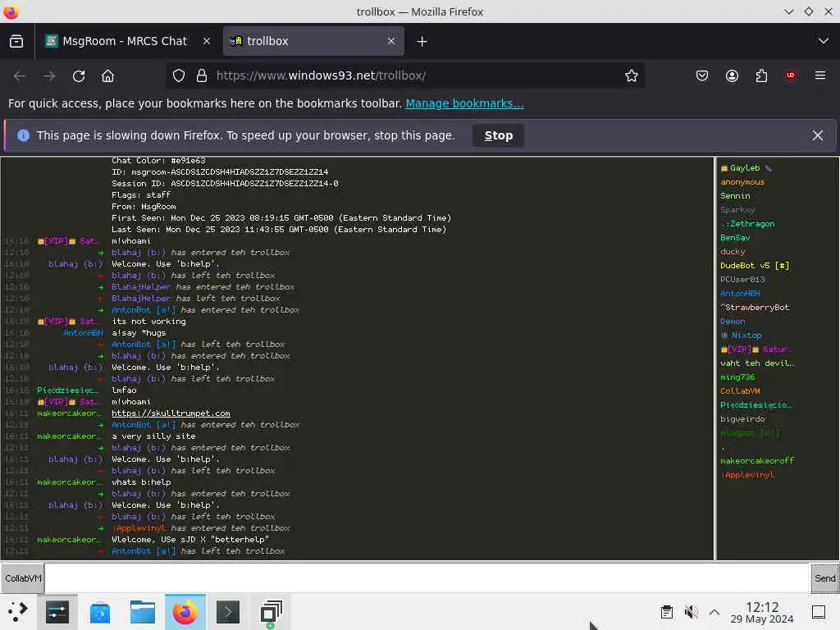This screenshot has height=630, width=840.
Task: Open Discover software store taskbar icon
Action: pyautogui.click(x=99, y=612)
